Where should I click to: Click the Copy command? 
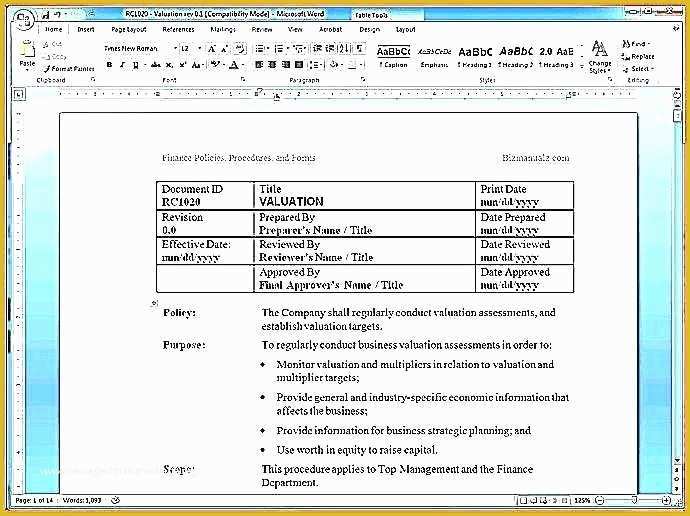tap(55, 57)
